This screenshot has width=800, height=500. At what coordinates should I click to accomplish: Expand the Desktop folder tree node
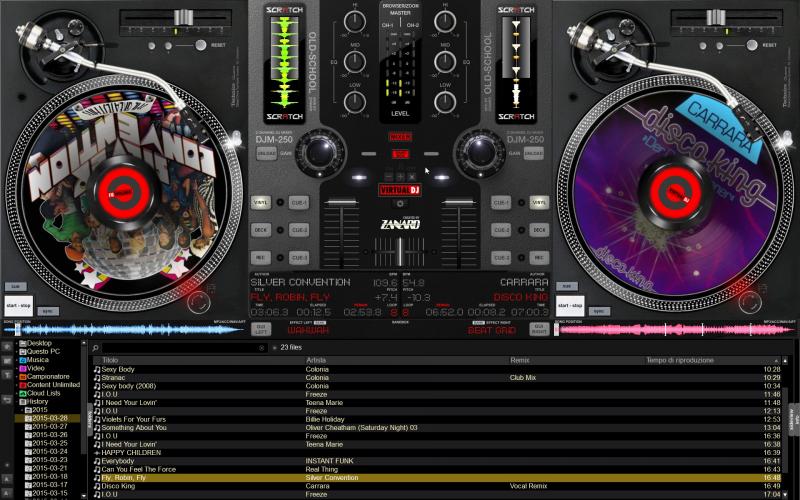[16, 343]
